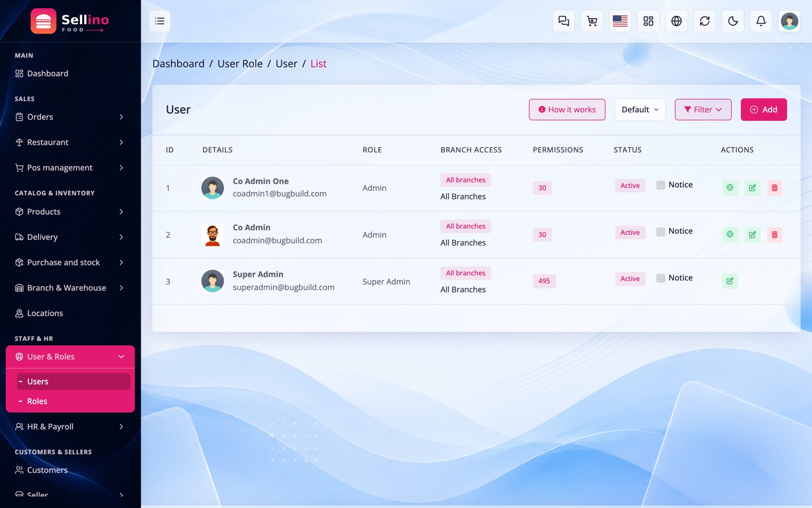
Task: Click All branches tag in Super Admin row
Action: click(x=466, y=273)
